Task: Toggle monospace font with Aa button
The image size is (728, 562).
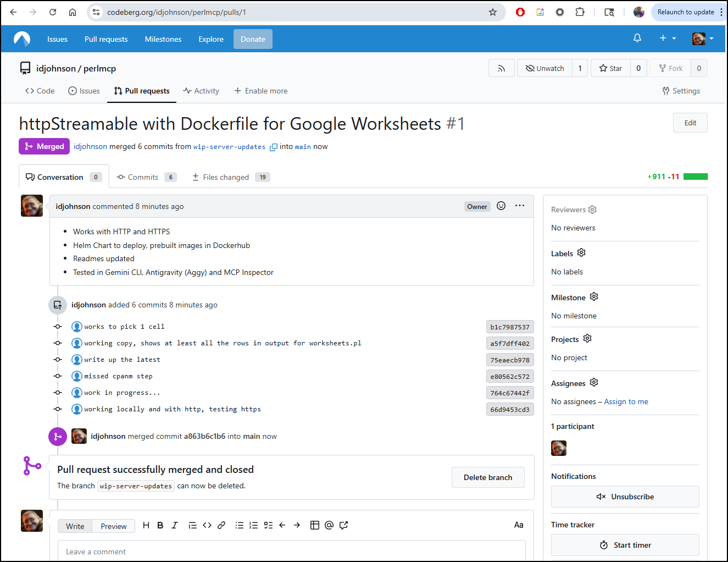Action: point(518,526)
